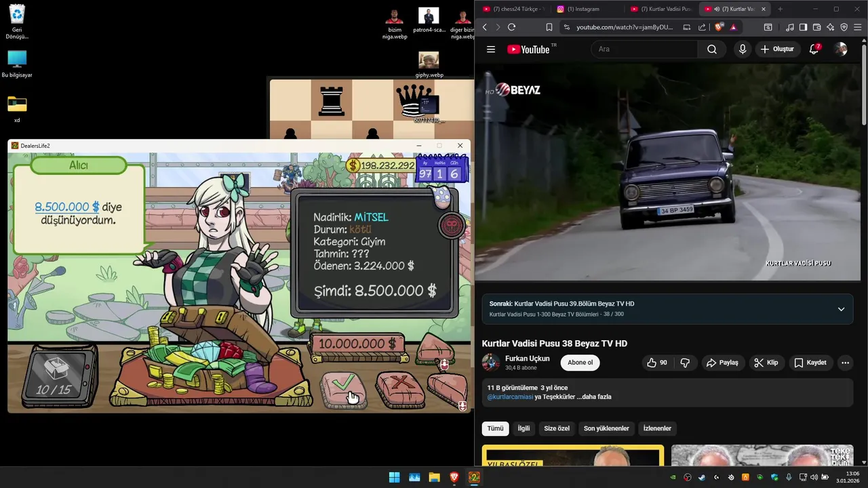Click the YouTube search magnifier button

711,49
